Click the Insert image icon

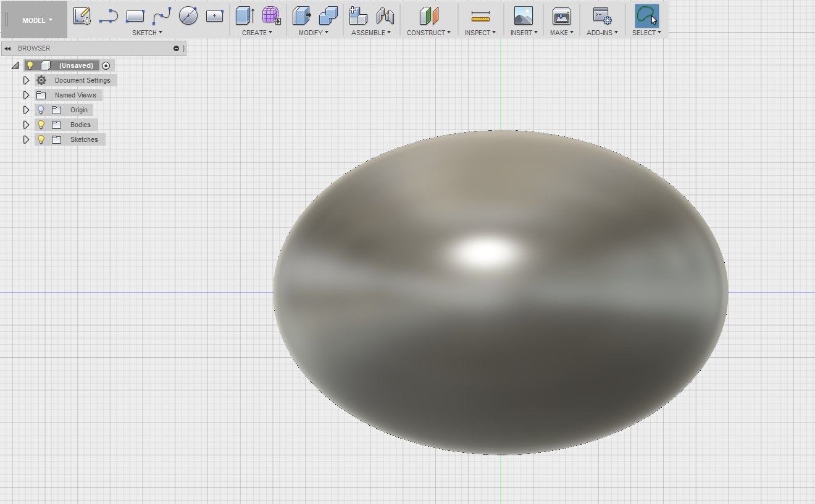pos(524,16)
